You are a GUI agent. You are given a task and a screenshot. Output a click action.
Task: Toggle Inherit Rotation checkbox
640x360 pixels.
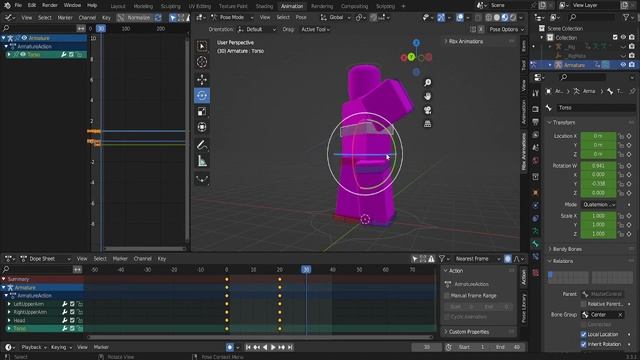583,344
